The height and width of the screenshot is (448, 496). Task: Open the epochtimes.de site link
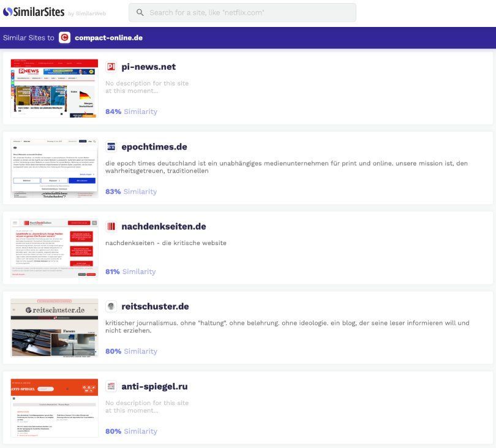[154, 147]
